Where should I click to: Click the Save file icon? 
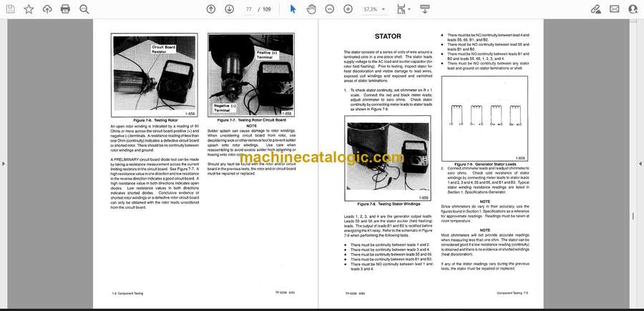tap(10, 9)
